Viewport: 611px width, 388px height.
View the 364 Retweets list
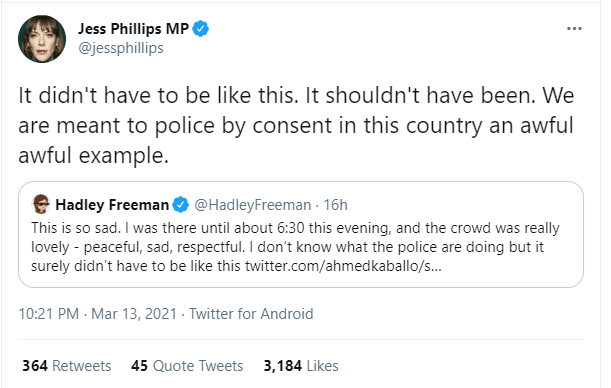tap(67, 366)
